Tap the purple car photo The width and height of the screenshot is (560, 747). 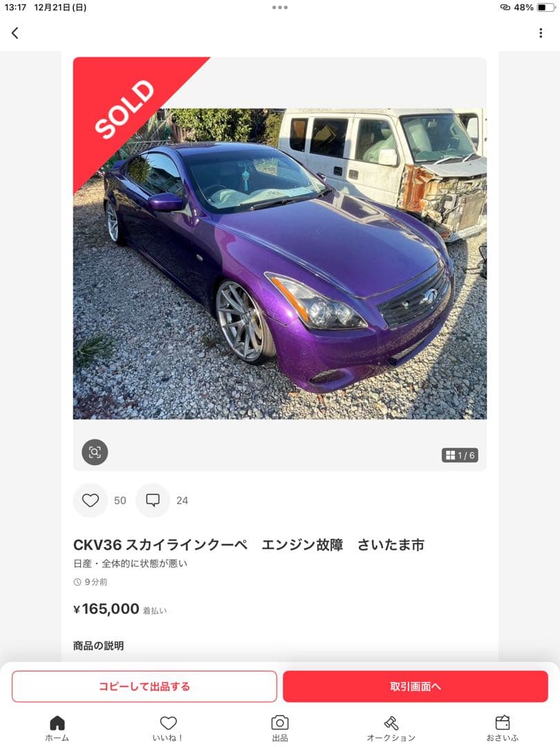coord(280,264)
